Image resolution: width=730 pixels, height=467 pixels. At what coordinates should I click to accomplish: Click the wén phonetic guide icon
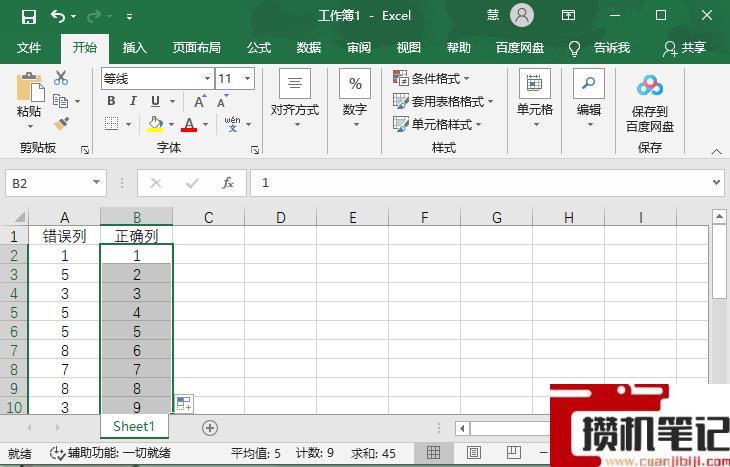pyautogui.click(x=232, y=124)
